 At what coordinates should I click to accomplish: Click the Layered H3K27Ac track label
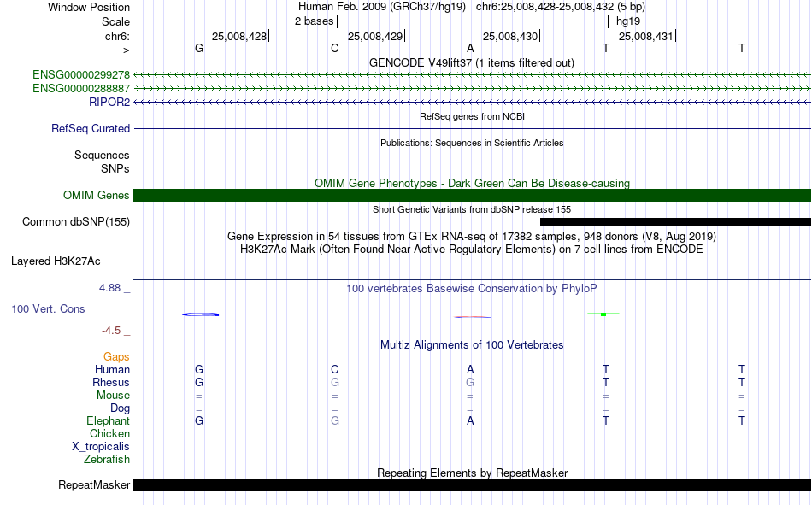(x=56, y=261)
